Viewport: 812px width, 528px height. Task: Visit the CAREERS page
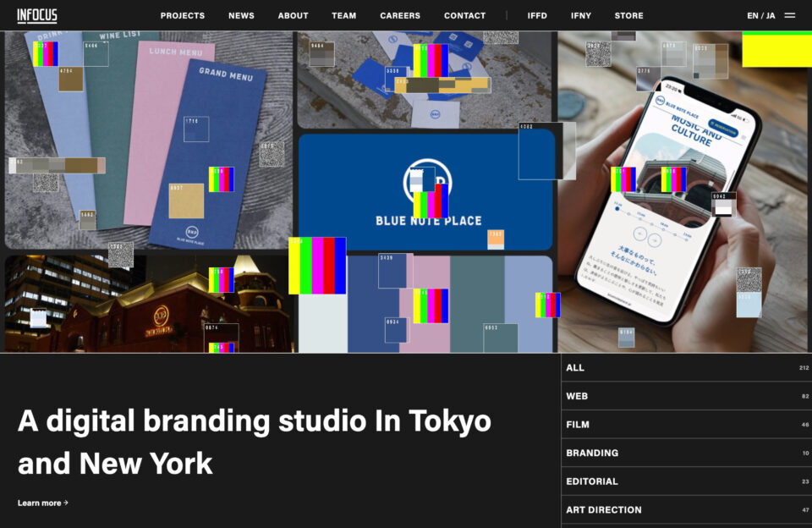(399, 15)
